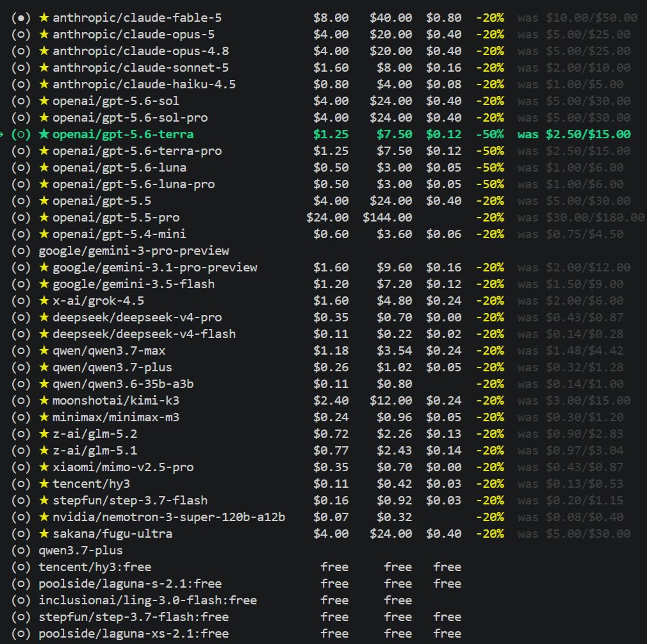Toggle the star beside z-ai/glm-5.2
Screen dimensions: 647x644
44,434
